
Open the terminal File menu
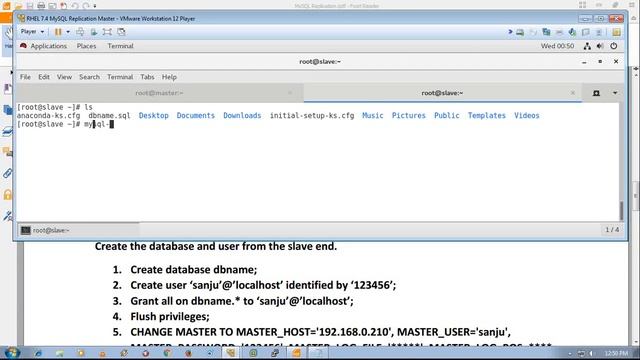[x=25, y=77]
